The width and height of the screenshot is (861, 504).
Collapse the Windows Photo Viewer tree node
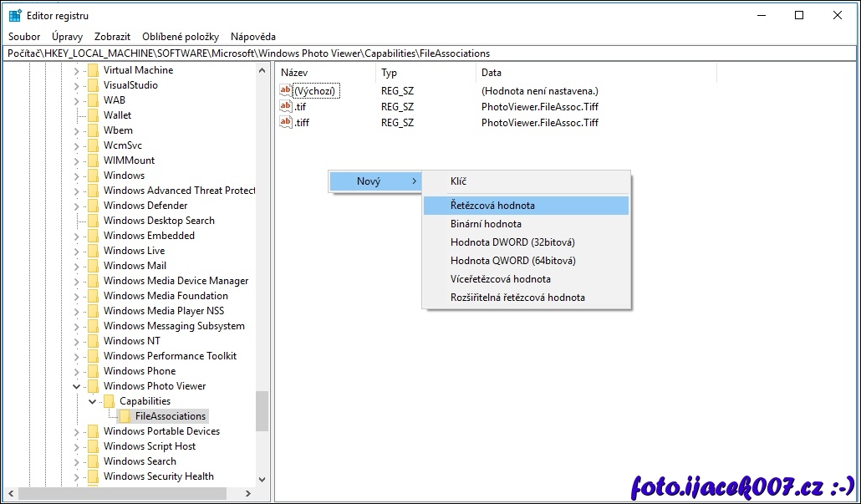coord(77,386)
